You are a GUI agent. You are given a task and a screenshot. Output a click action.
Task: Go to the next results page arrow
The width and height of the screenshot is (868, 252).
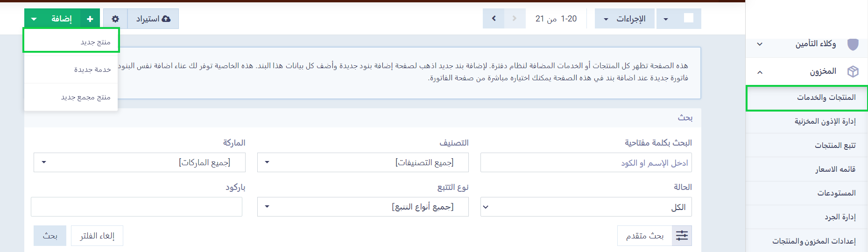click(x=494, y=19)
